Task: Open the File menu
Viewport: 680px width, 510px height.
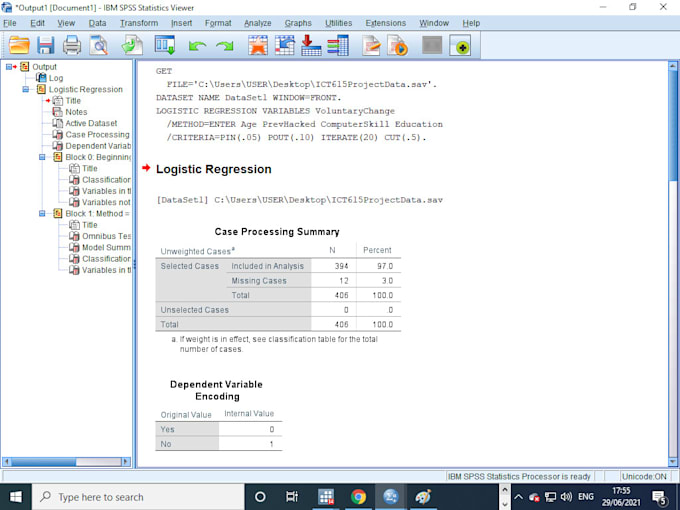Action: (10, 23)
